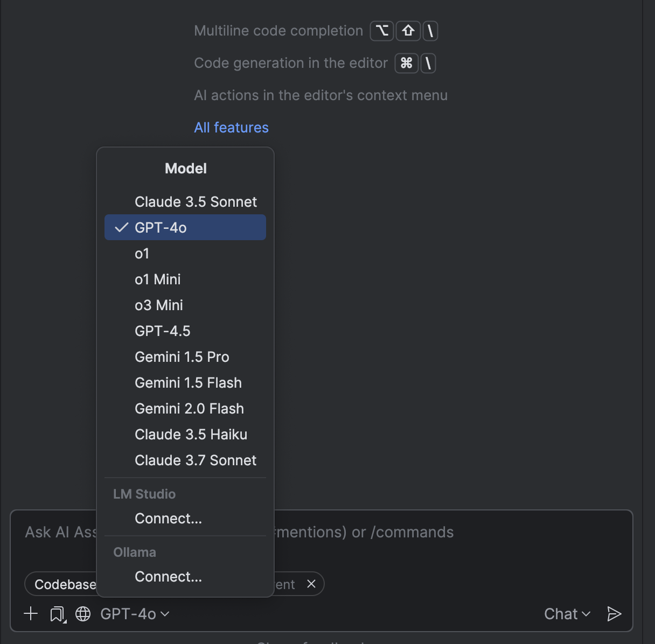The width and height of the screenshot is (655, 644).
Task: Click the Ollama section label
Action: [135, 552]
